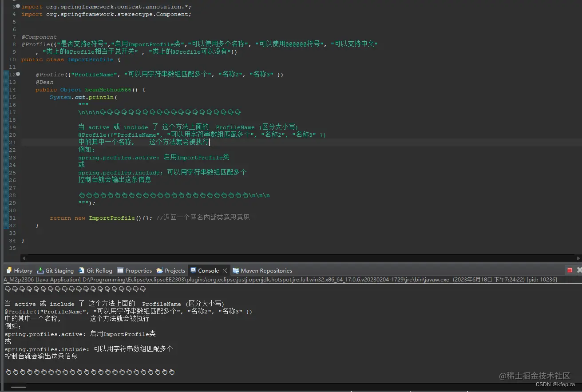Close the Console tab
Screen dimensions: 582x392
pos(225,270)
